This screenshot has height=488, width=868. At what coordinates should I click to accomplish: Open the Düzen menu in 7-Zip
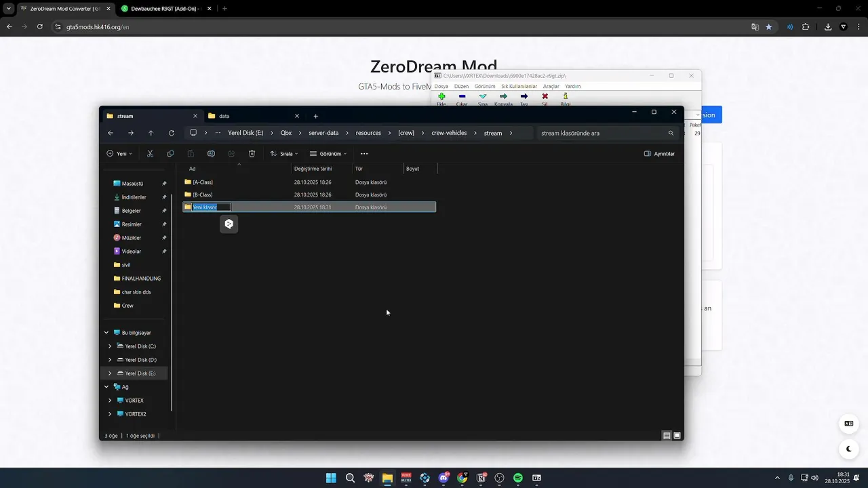click(x=462, y=86)
